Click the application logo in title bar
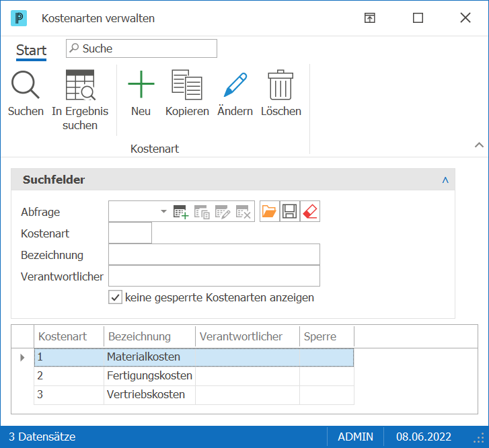This screenshot has height=448, width=489. tap(19, 18)
